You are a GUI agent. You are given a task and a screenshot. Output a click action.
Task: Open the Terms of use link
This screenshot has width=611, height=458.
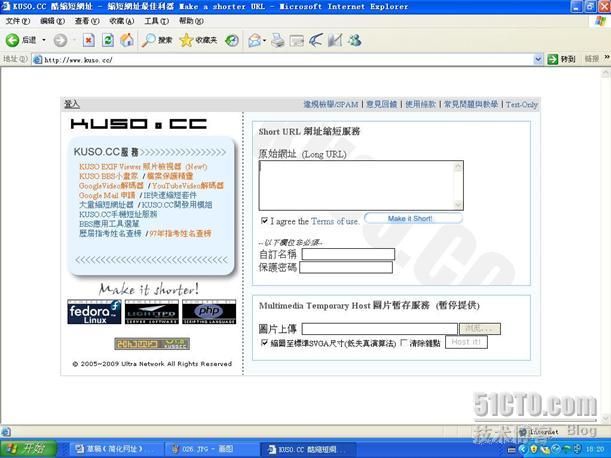coord(334,221)
